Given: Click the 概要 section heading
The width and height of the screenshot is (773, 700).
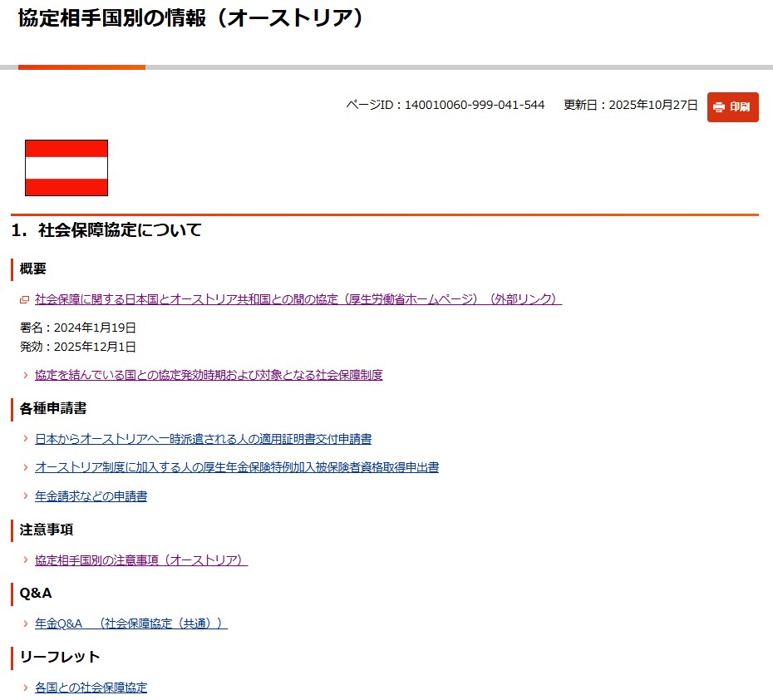Looking at the screenshot, I should 33,269.
